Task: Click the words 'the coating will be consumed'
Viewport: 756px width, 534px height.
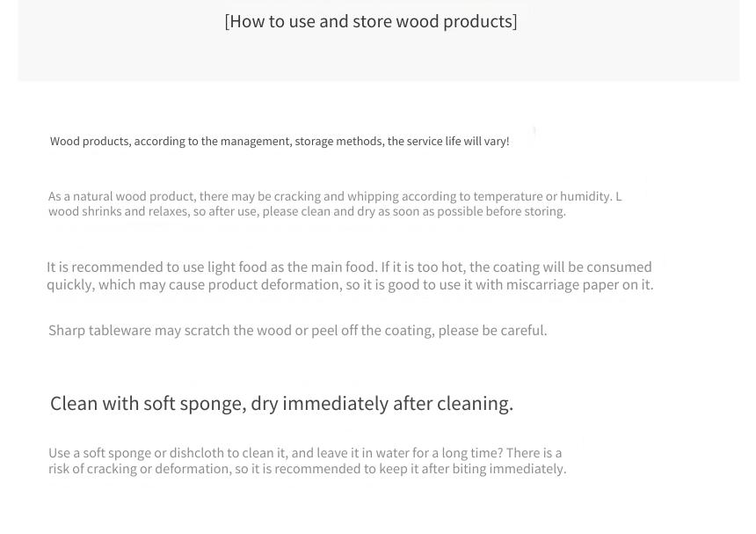Action: tap(560, 267)
